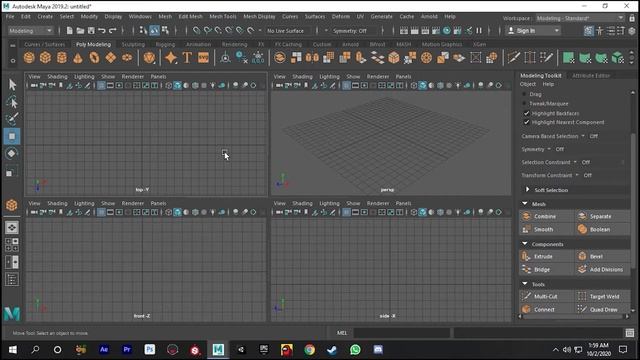Image resolution: width=640 pixels, height=360 pixels.
Task: Create a polygon sphere from the shelf
Action: coord(29,58)
